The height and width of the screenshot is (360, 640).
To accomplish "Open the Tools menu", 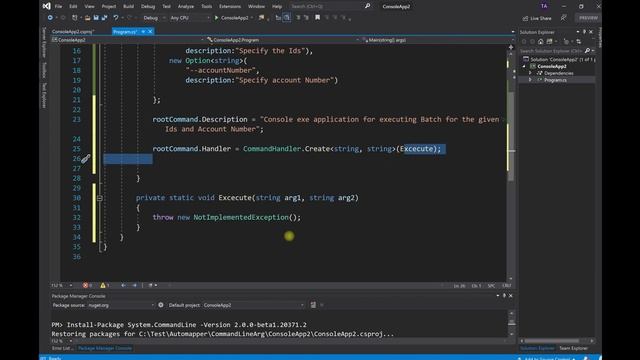I will pos(207,7).
